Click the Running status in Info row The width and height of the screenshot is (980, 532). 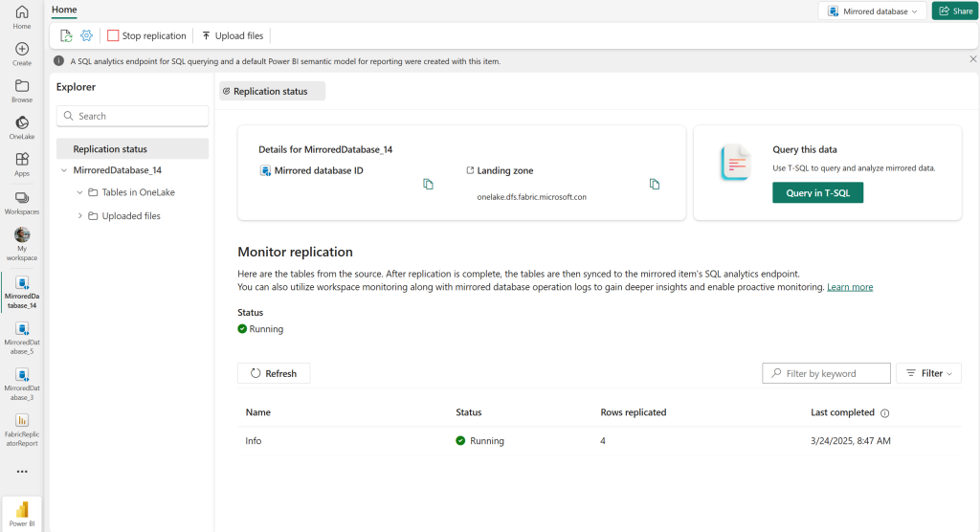[x=480, y=441]
